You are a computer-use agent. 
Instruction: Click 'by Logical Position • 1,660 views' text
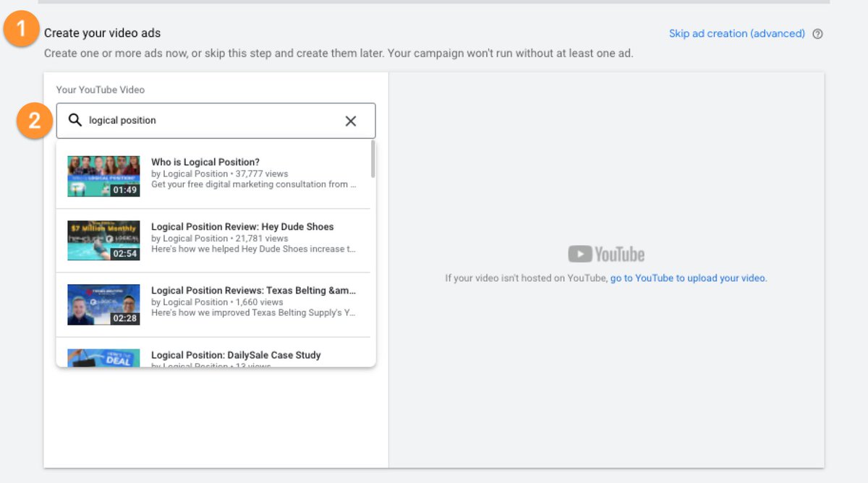pyautogui.click(x=217, y=302)
